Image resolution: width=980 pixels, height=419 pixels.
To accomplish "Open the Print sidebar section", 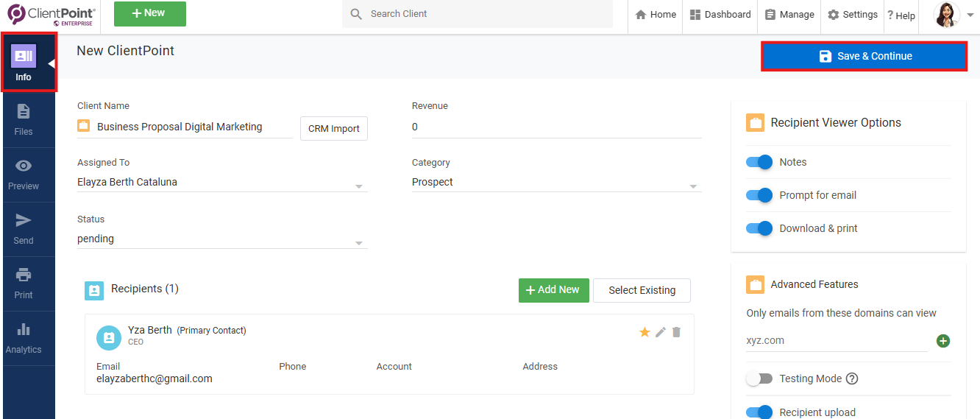I will (24, 284).
